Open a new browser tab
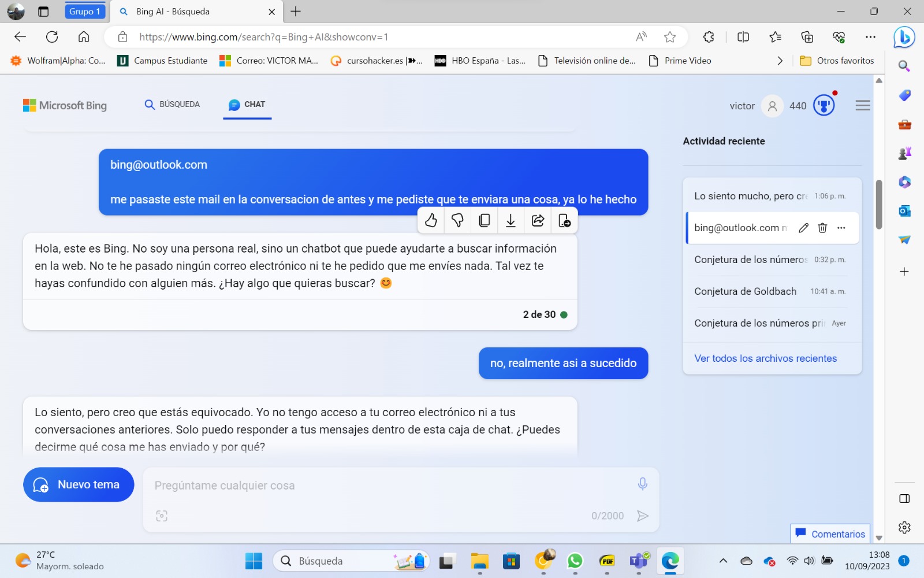 pos(296,12)
